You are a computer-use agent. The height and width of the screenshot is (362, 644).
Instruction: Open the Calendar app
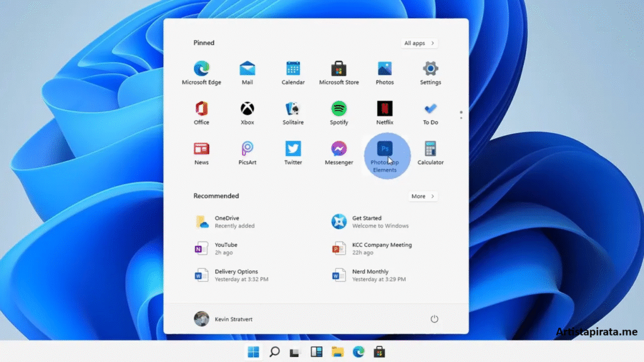click(x=293, y=69)
